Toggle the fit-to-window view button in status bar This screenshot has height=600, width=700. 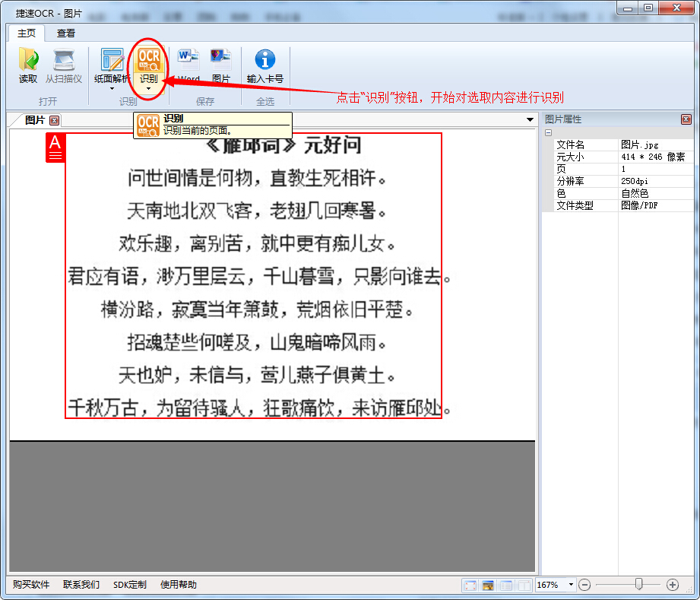coord(470,585)
